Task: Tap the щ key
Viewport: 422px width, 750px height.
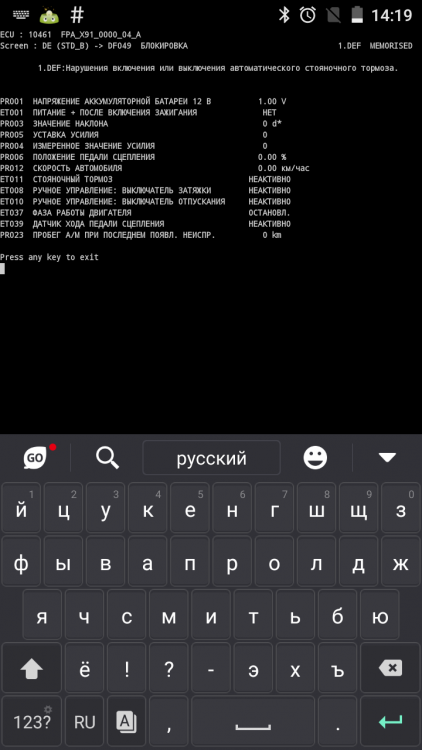Action: coord(358,508)
